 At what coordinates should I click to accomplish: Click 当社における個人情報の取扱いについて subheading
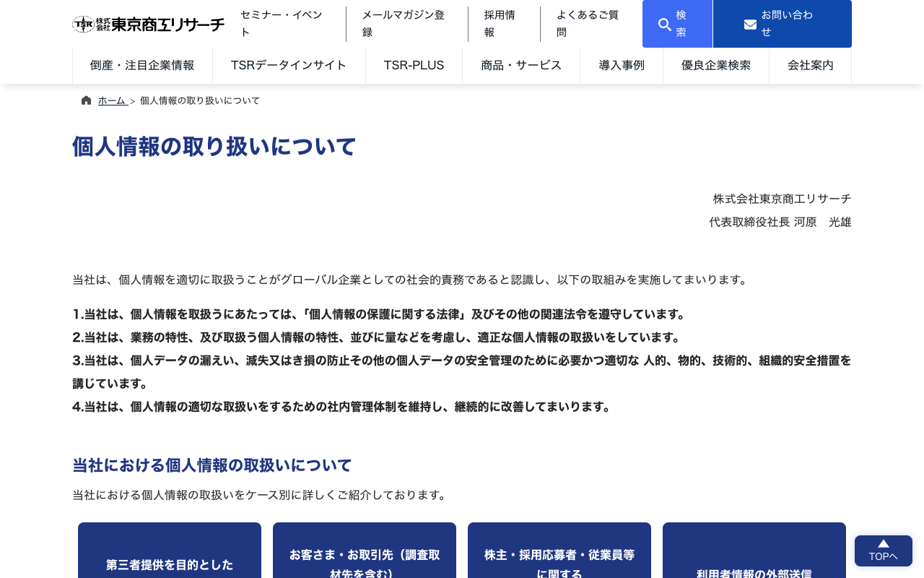(x=212, y=465)
